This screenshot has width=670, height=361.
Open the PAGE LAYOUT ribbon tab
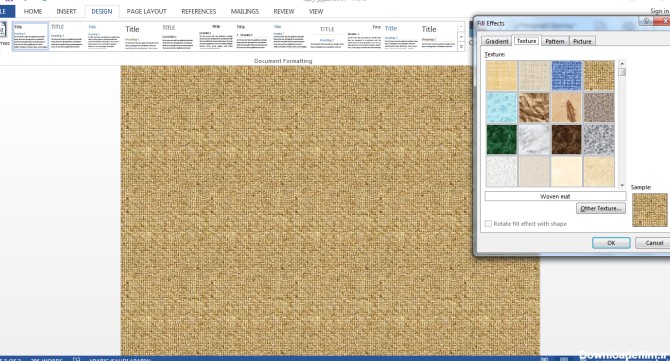pyautogui.click(x=146, y=12)
